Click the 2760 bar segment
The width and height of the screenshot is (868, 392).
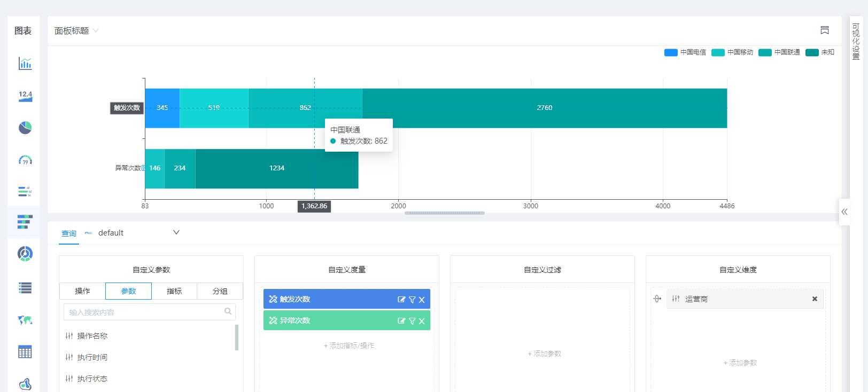(x=545, y=108)
